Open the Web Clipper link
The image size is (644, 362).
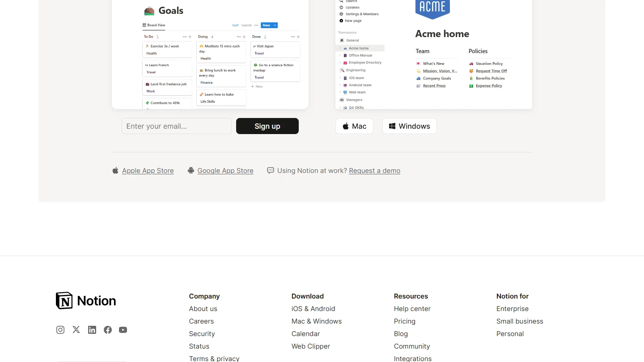click(310, 346)
